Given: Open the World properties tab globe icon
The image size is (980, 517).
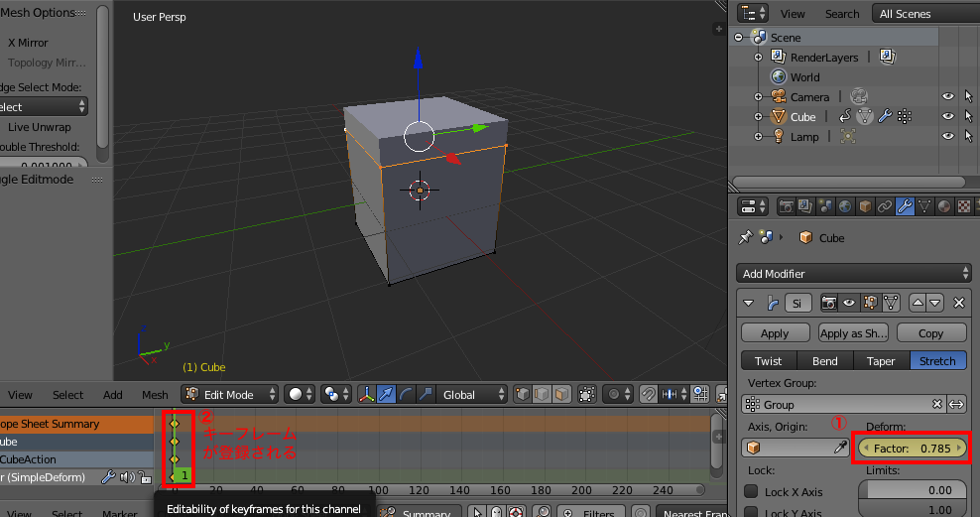Looking at the screenshot, I should tap(845, 206).
